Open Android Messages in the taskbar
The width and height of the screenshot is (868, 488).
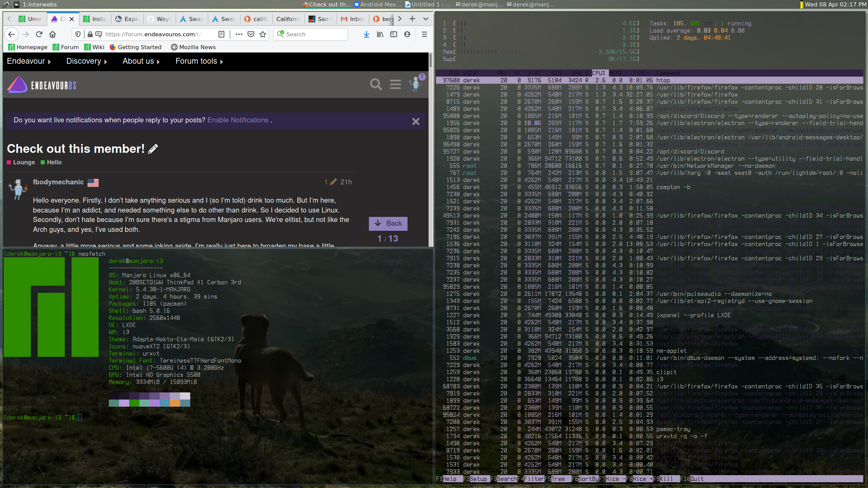point(377,4)
